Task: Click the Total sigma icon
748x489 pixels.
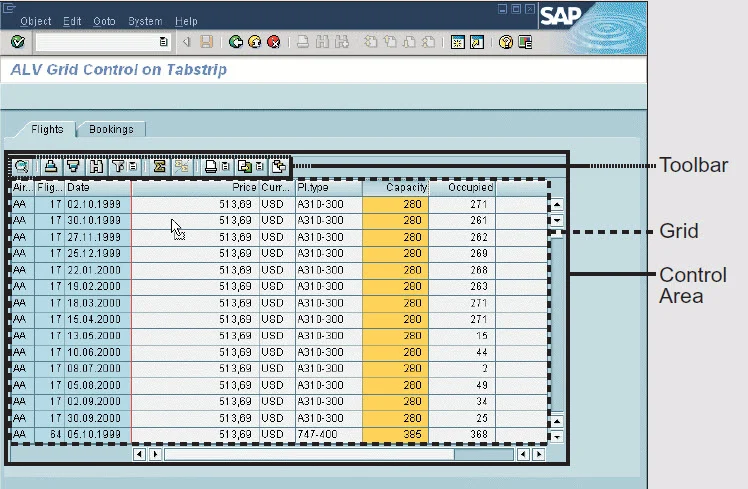Action: (x=159, y=166)
